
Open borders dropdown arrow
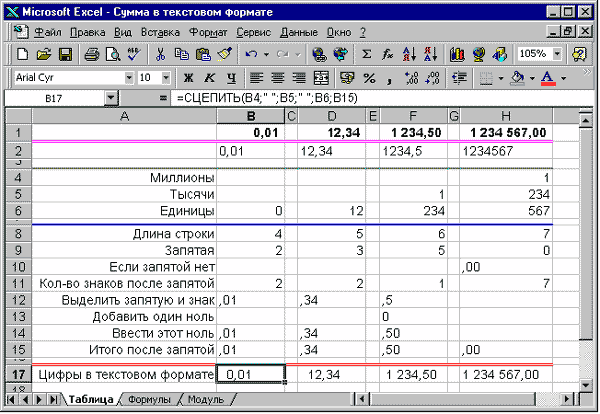(x=501, y=78)
